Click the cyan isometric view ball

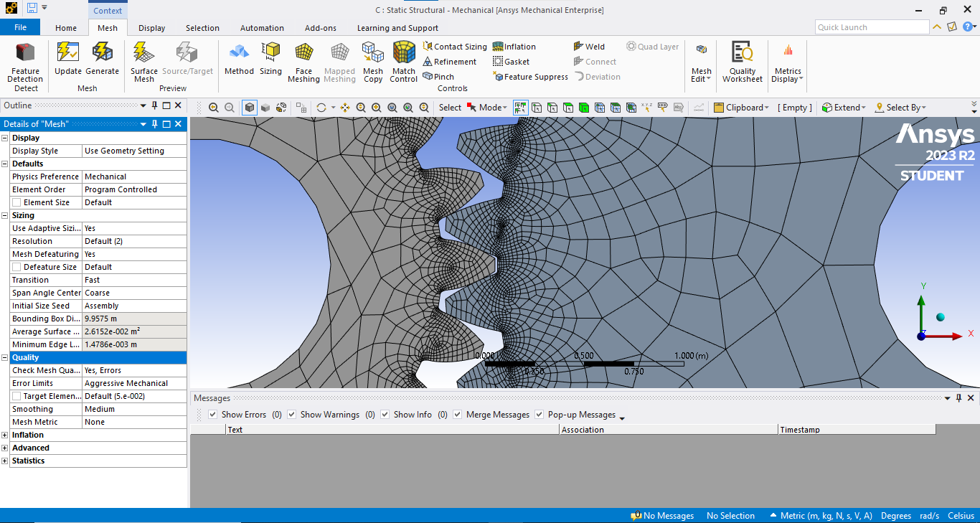point(941,317)
